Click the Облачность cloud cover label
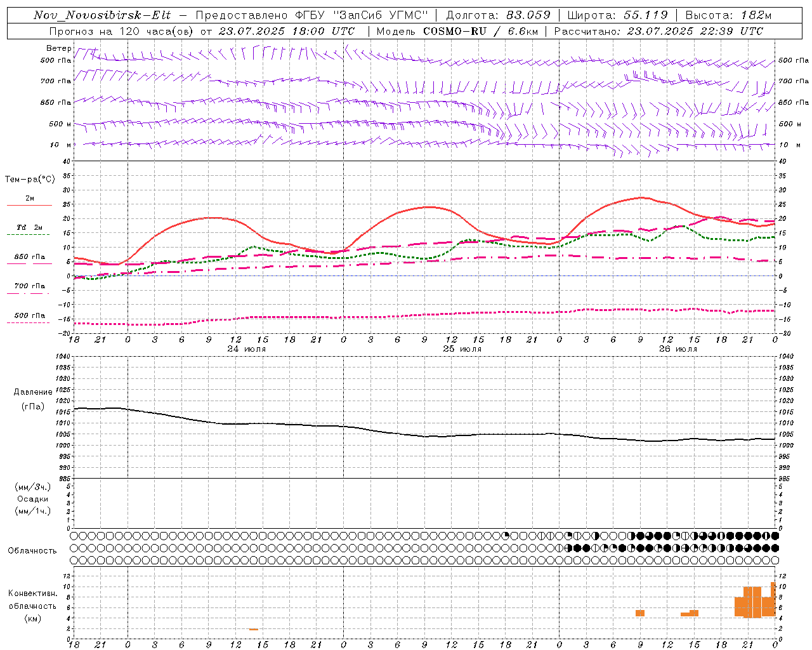 point(32,551)
